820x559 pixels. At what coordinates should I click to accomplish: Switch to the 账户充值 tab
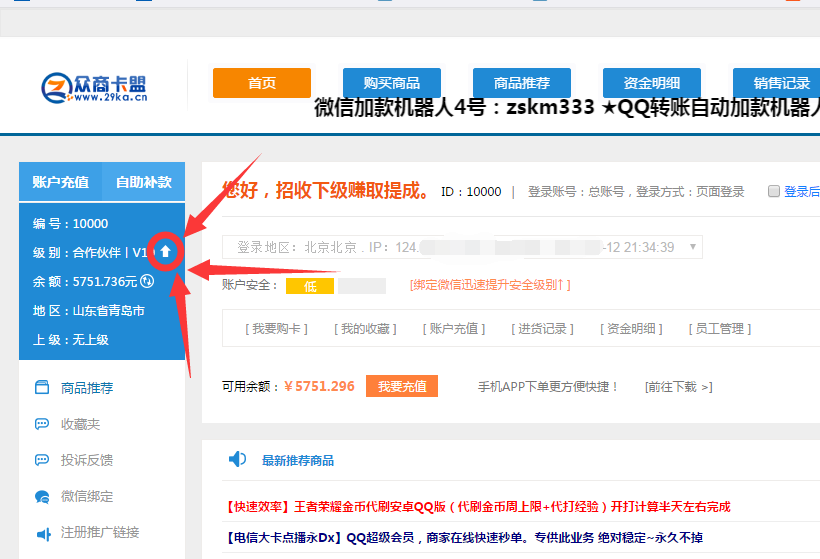(60, 182)
